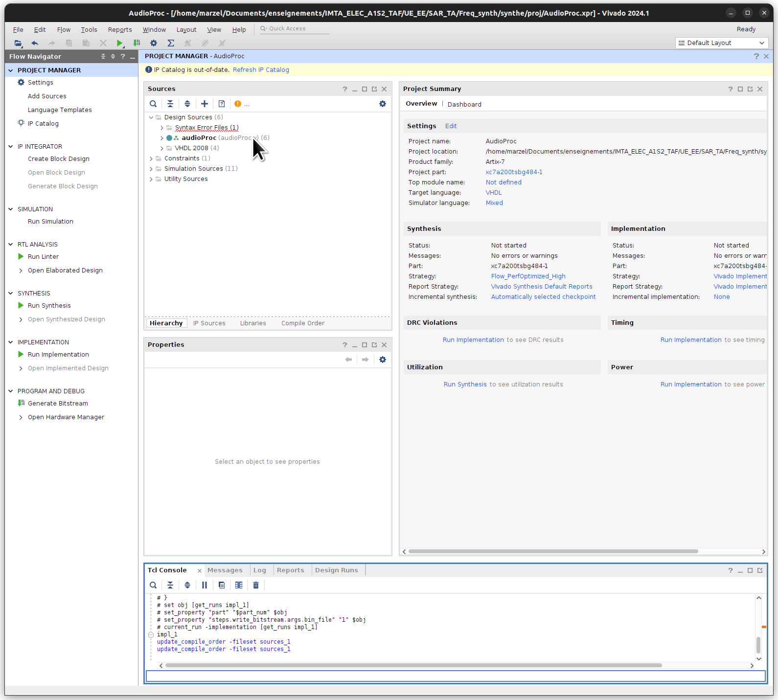
Task: Open the Flow menu
Action: tap(64, 30)
